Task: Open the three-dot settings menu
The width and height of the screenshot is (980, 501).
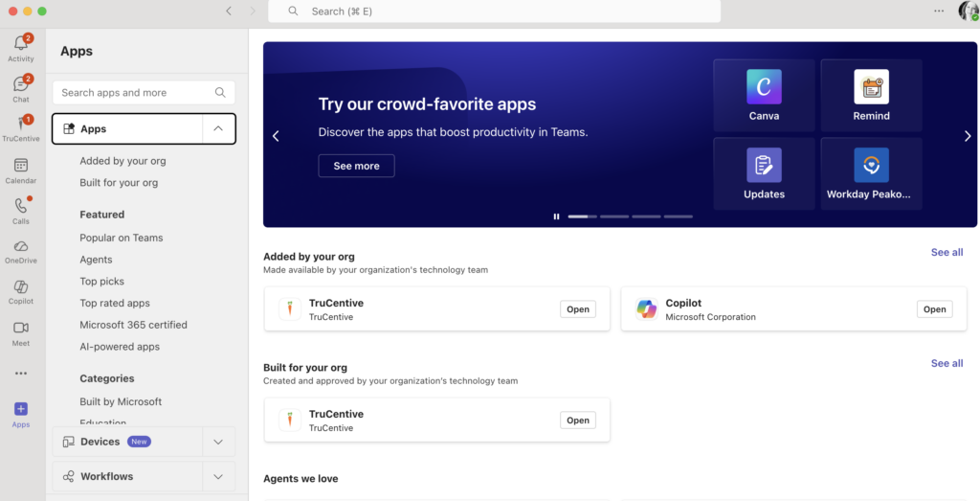Action: click(939, 11)
